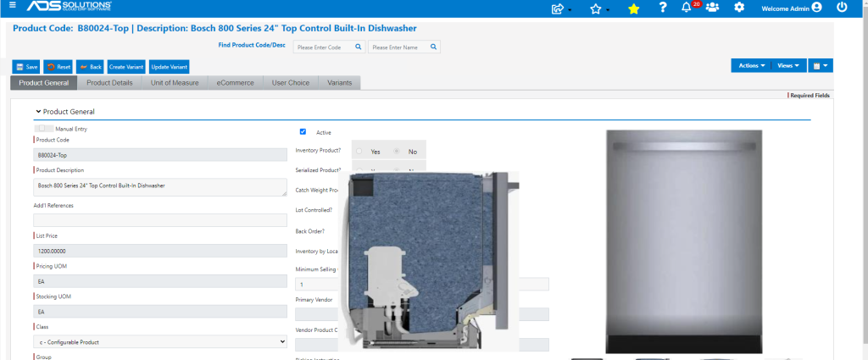Click search magnifier beside code field

pos(359,47)
